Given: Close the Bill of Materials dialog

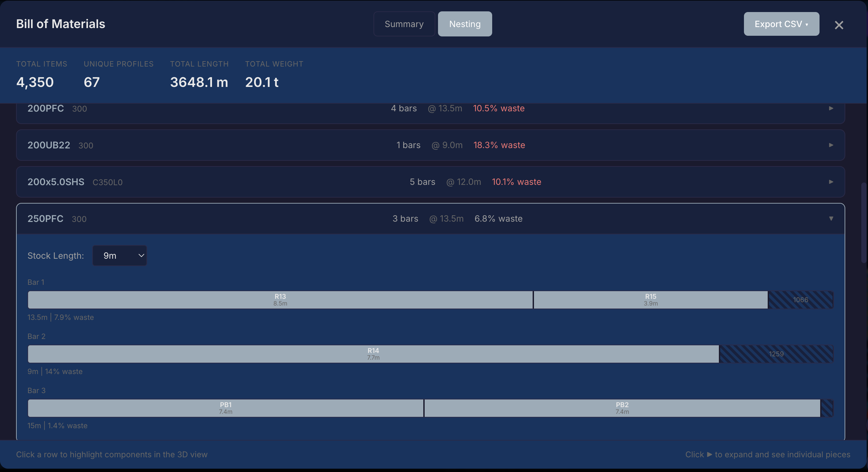Looking at the screenshot, I should [839, 25].
